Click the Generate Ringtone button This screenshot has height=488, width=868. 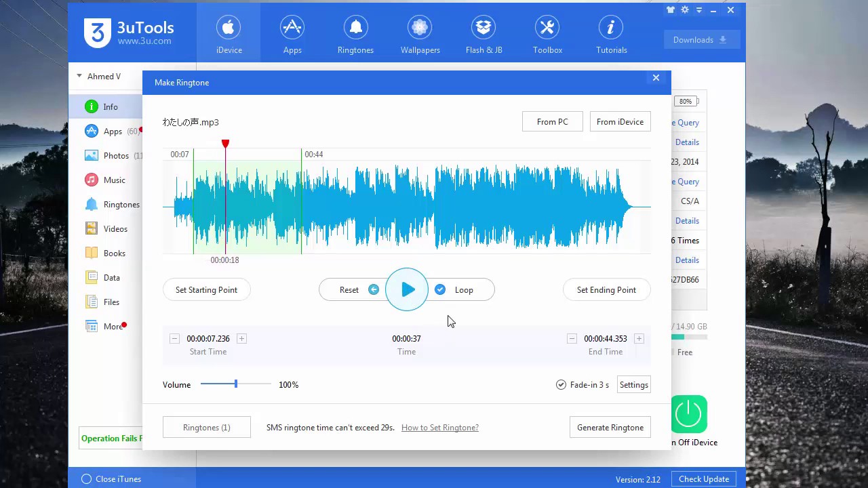610,428
